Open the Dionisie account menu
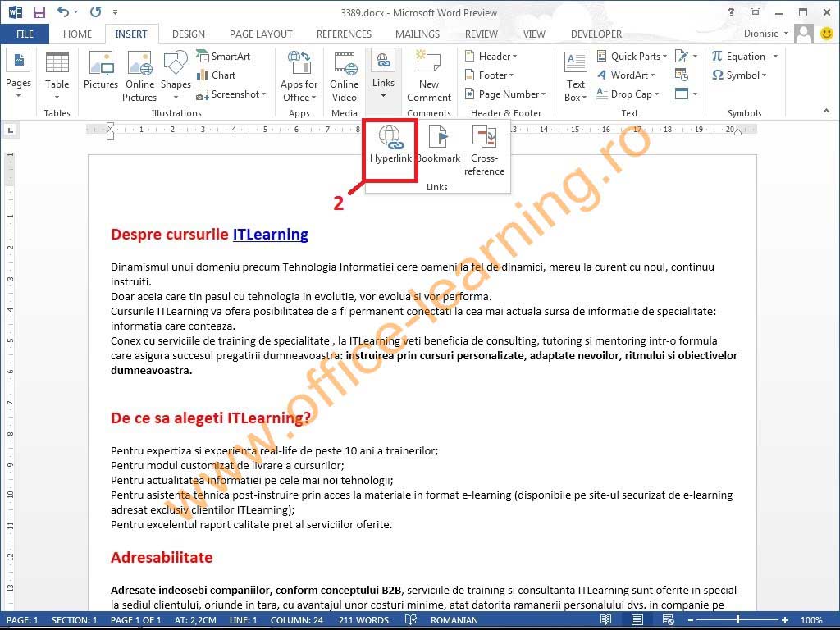This screenshot has width=840, height=630. pos(765,34)
